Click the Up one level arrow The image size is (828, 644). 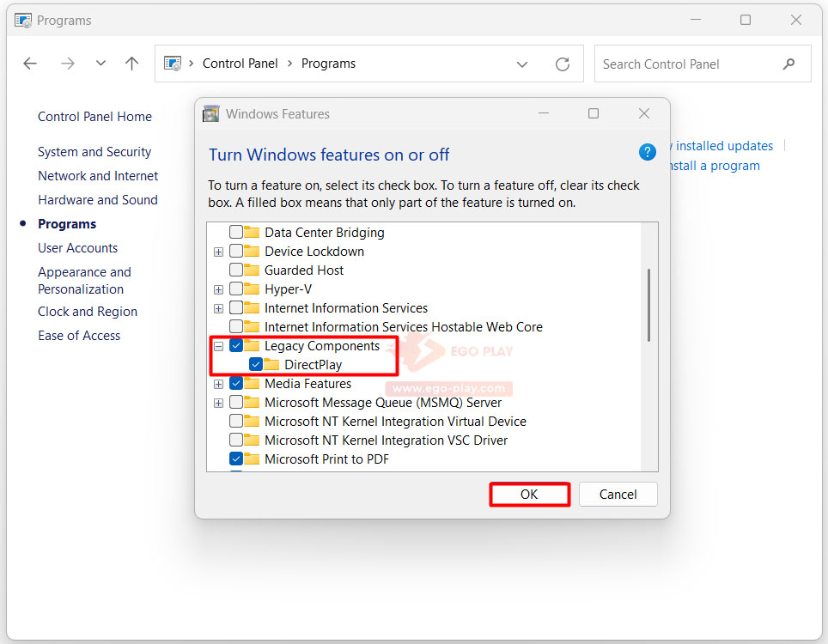coord(131,64)
